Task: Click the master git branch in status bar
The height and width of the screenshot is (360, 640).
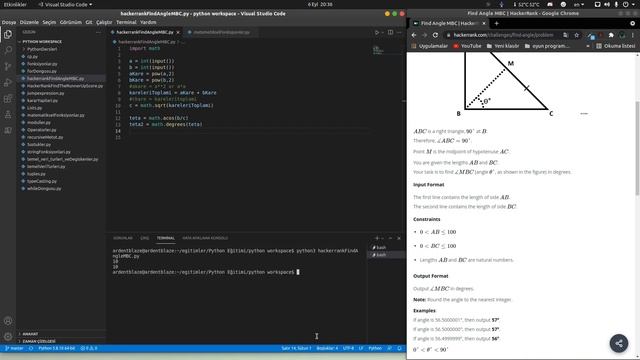Action: click(x=14, y=349)
